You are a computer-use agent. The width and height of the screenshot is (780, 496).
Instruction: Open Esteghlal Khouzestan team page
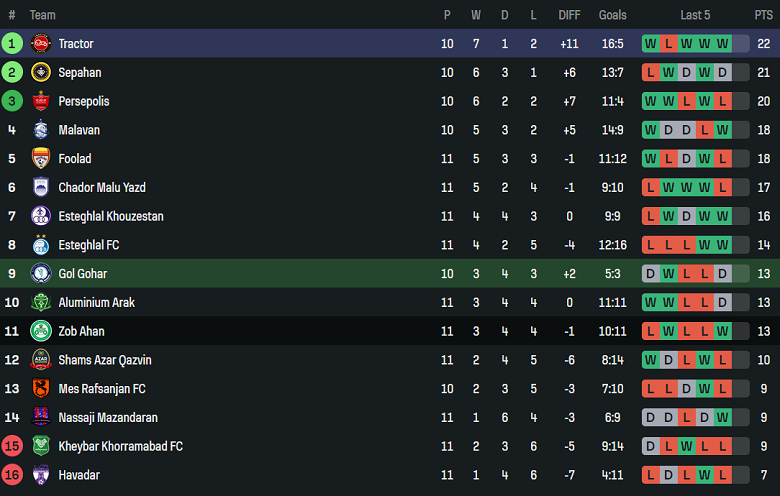coord(111,216)
